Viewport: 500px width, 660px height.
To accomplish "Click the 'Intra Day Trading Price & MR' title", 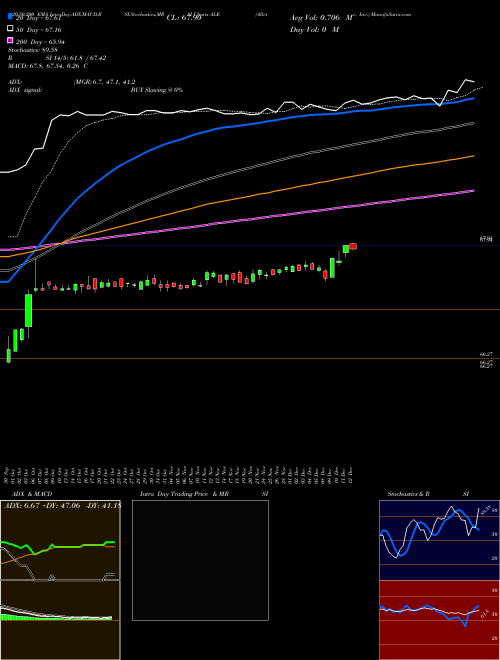I will click(x=184, y=494).
